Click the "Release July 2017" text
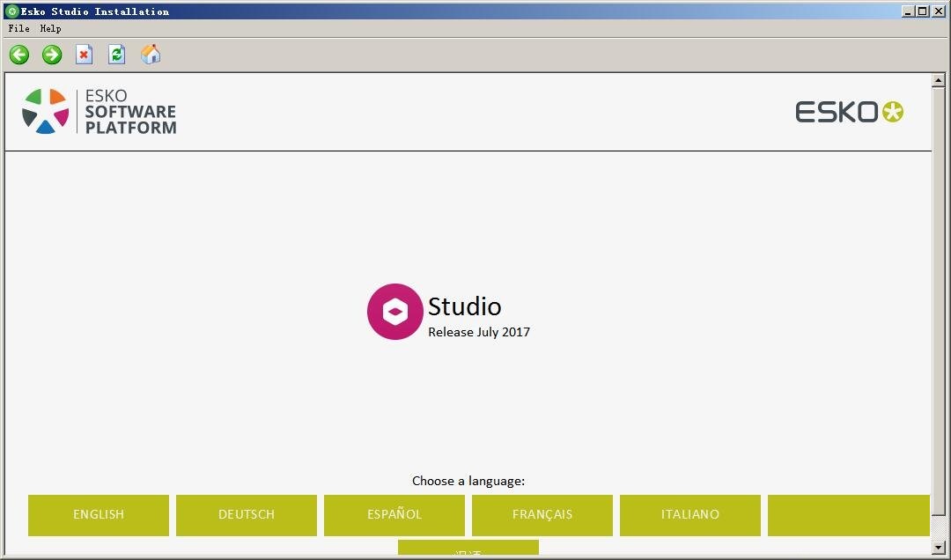The image size is (951, 560). (x=479, y=332)
